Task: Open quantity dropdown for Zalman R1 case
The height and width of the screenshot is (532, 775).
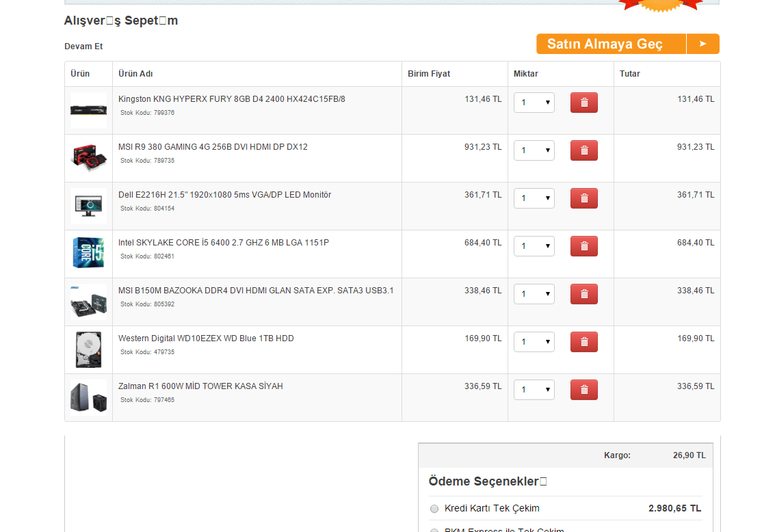Action: tap(534, 390)
